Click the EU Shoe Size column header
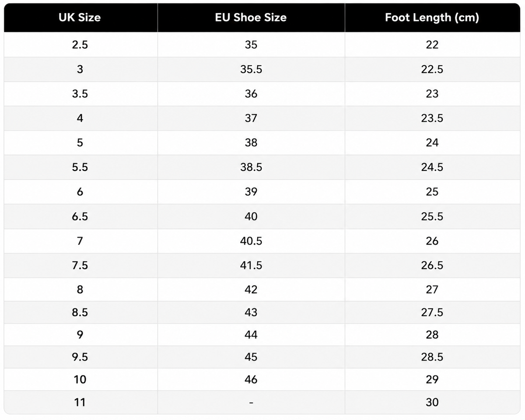525x420 pixels. click(251, 17)
